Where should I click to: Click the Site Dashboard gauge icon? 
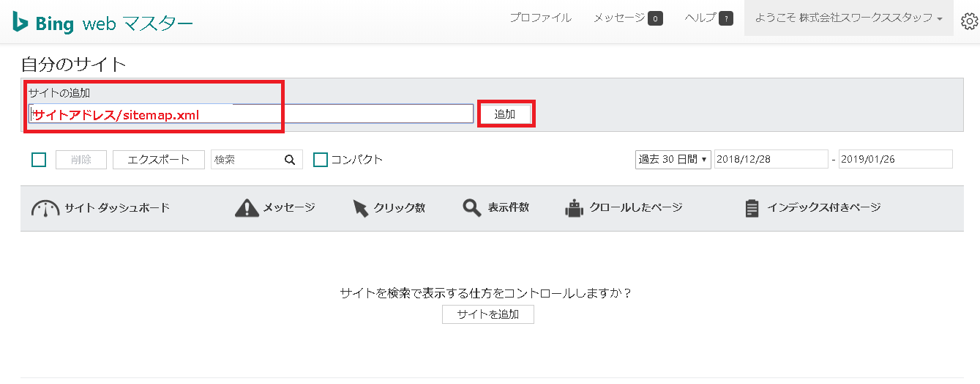point(45,208)
